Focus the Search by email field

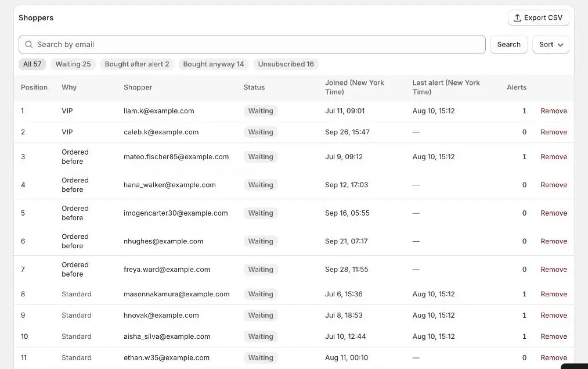[x=252, y=44]
